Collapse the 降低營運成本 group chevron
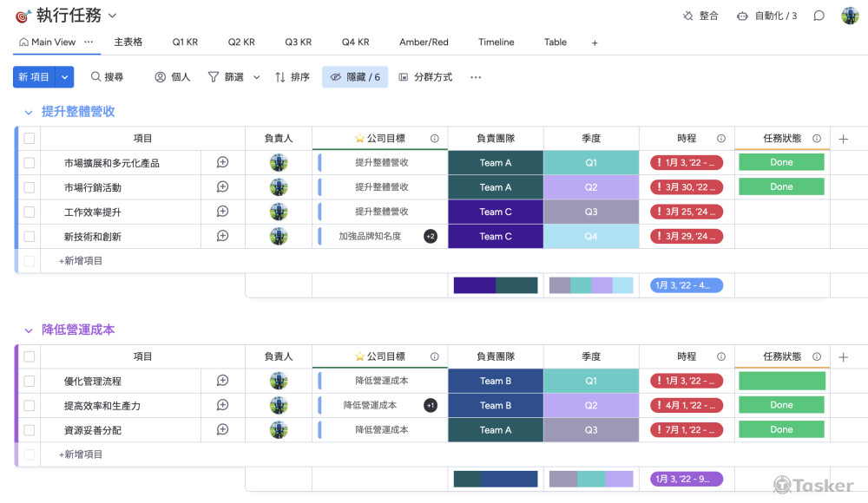Screen dimensions: 868x503 tap(29, 330)
